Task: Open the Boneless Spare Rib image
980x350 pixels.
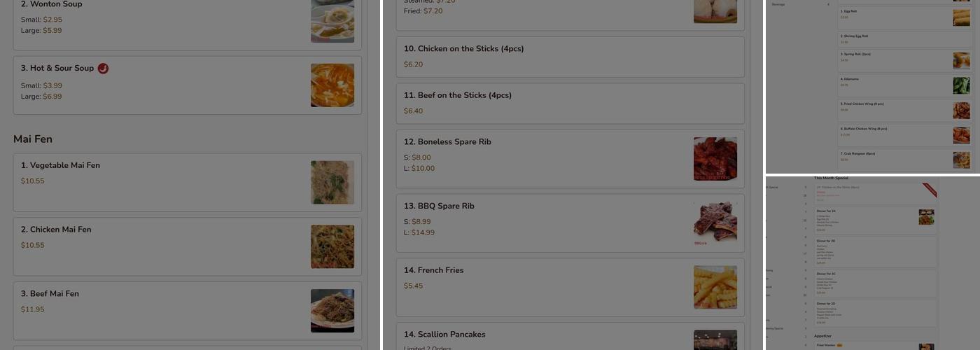Action: tap(715, 159)
